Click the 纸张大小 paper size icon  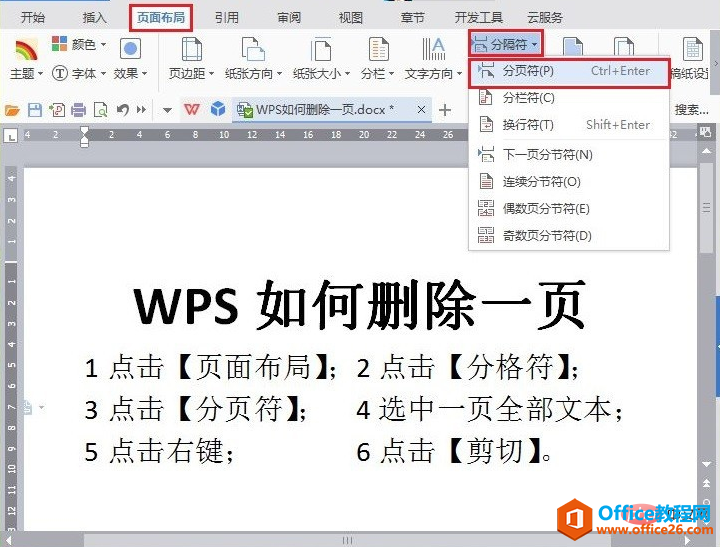pos(321,49)
